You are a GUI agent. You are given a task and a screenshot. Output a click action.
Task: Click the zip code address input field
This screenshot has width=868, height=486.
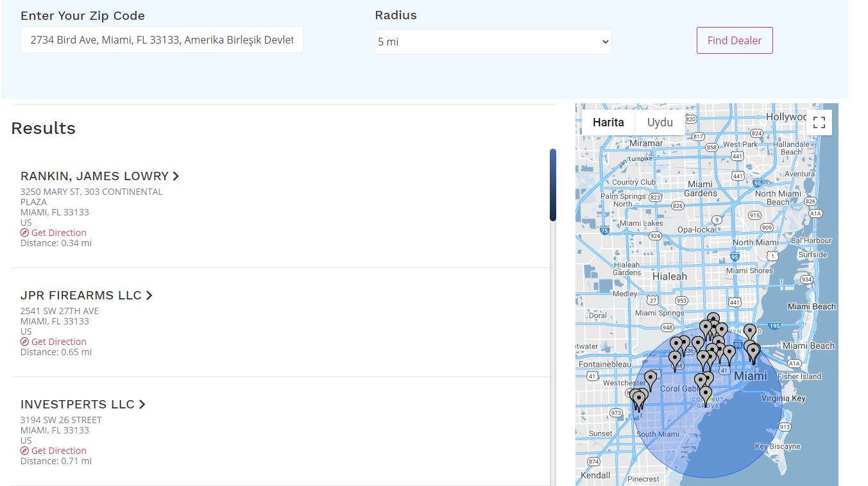pyautogui.click(x=162, y=40)
